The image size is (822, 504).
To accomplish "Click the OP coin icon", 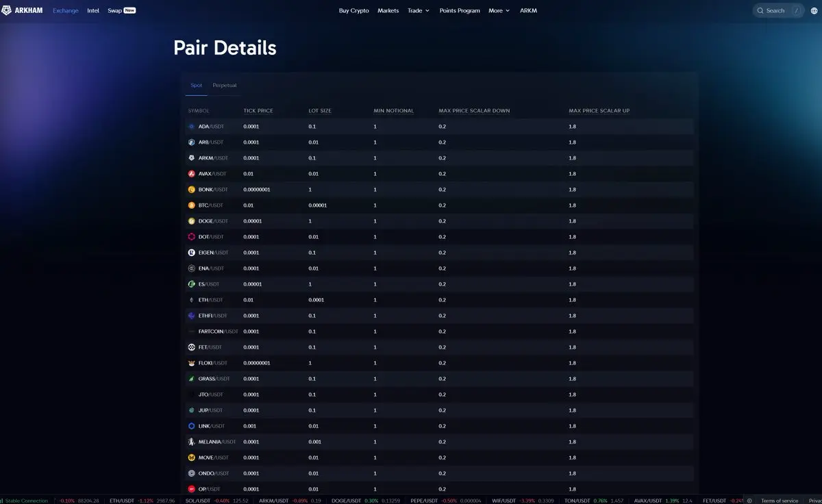I will pos(192,489).
